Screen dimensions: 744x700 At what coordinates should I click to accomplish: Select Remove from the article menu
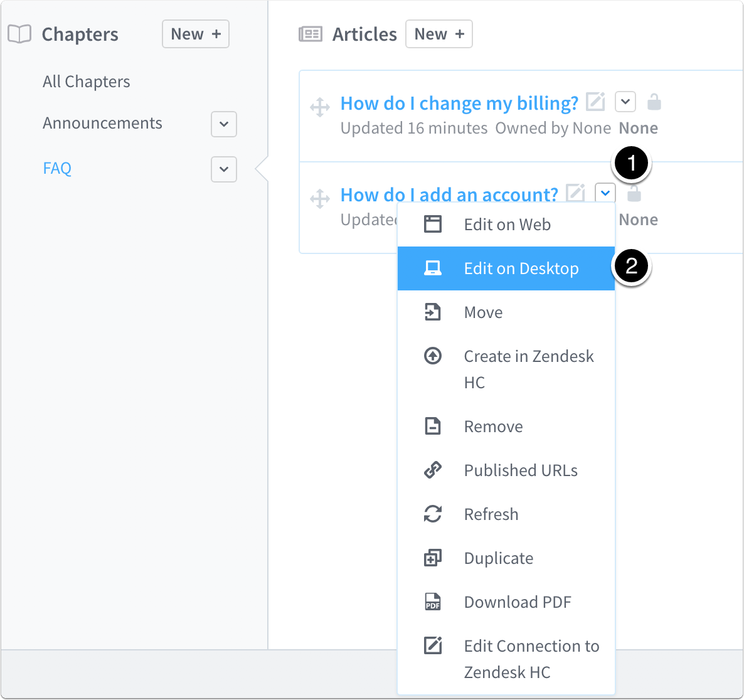506,426
